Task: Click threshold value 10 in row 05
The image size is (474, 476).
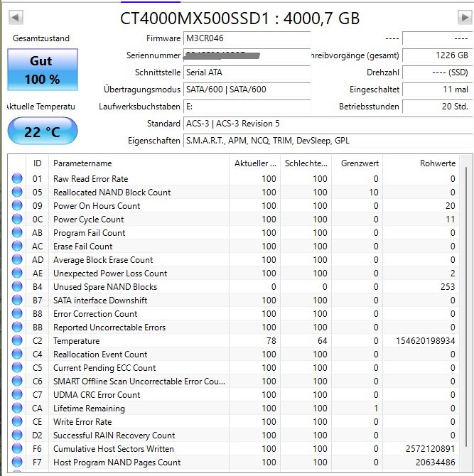Action: 374,192
